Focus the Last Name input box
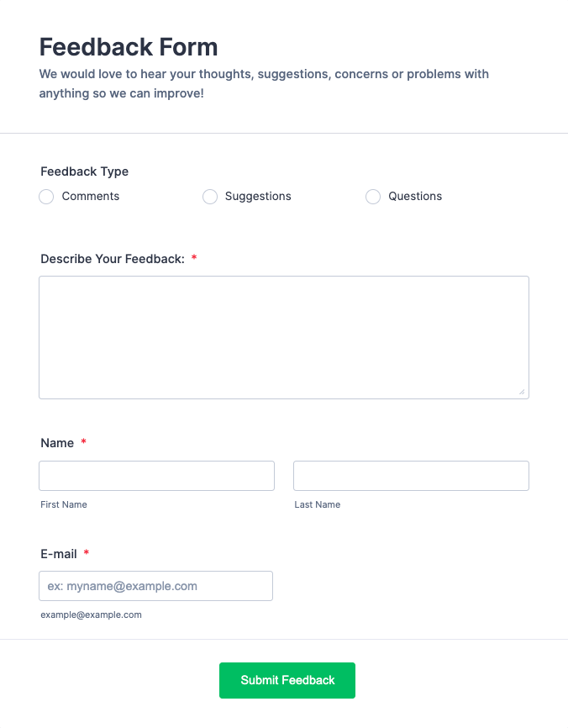Image resolution: width=568 pixels, height=728 pixels. click(x=411, y=476)
